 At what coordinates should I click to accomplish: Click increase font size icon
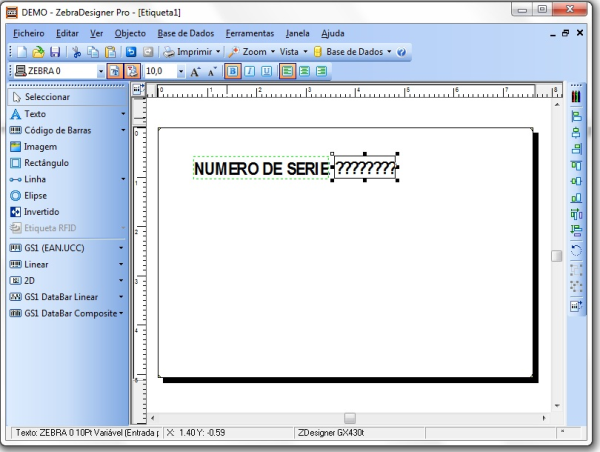click(x=196, y=72)
